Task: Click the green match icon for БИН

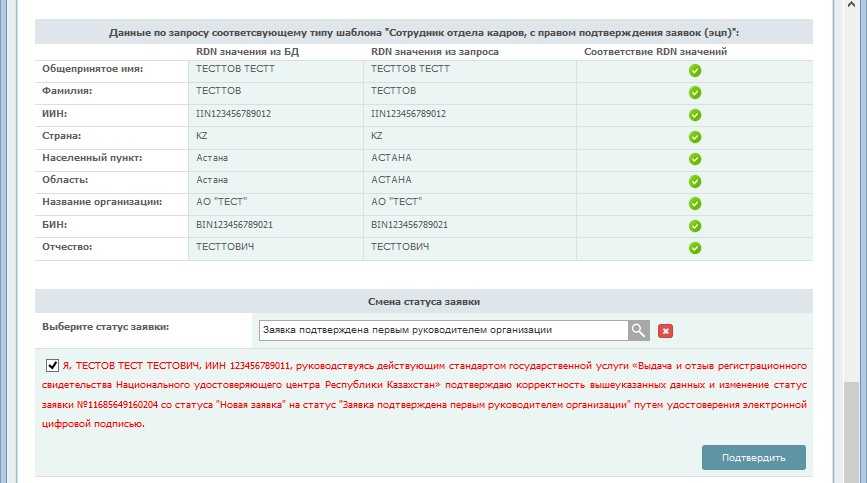Action: 694,226
